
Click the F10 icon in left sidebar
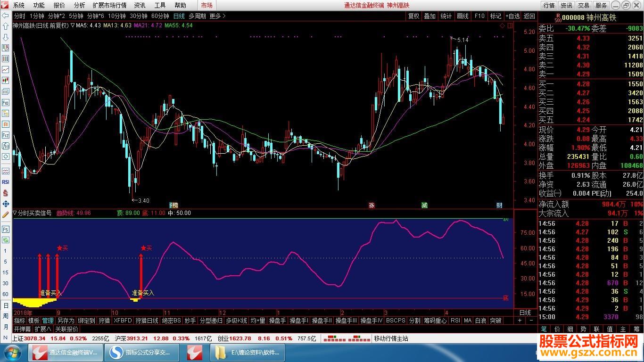click(x=6, y=102)
